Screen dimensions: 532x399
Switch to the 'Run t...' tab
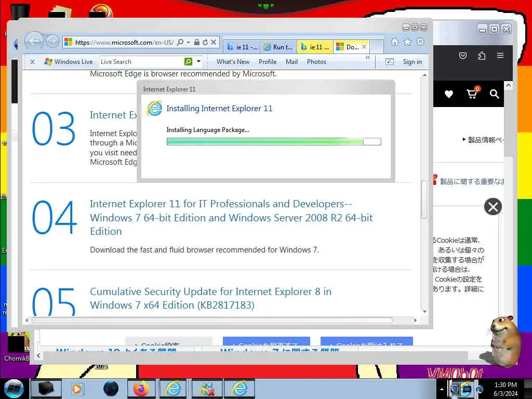click(278, 47)
